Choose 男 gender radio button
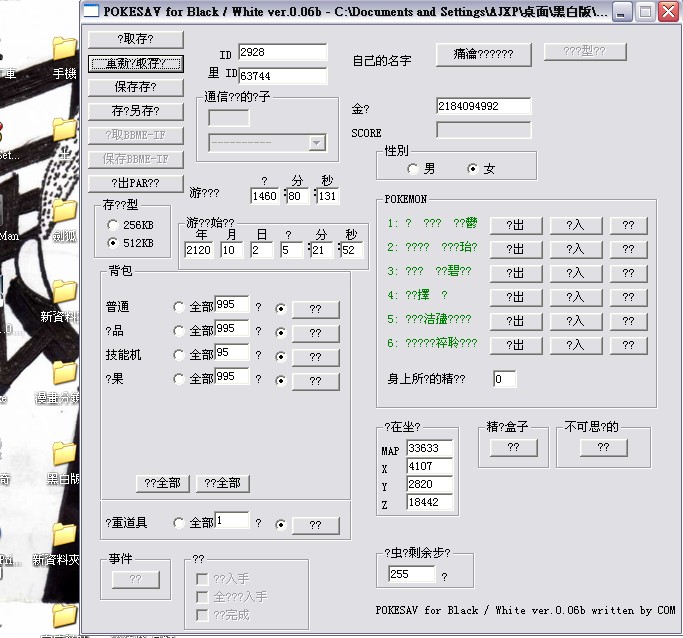Viewport: 683px width, 638px height. tap(413, 169)
